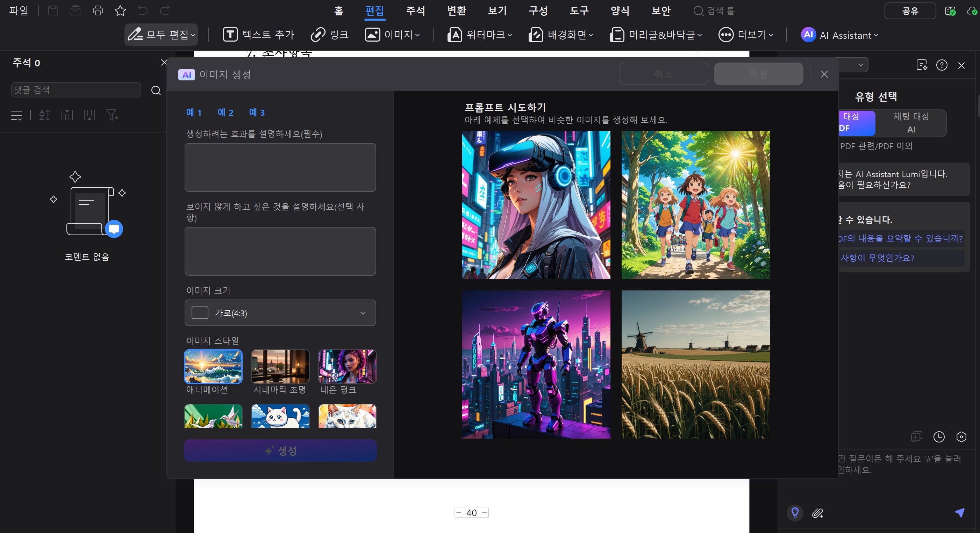Viewport: 980px width, 533px height.
Task: Open chat history clock icon
Action: (x=939, y=437)
